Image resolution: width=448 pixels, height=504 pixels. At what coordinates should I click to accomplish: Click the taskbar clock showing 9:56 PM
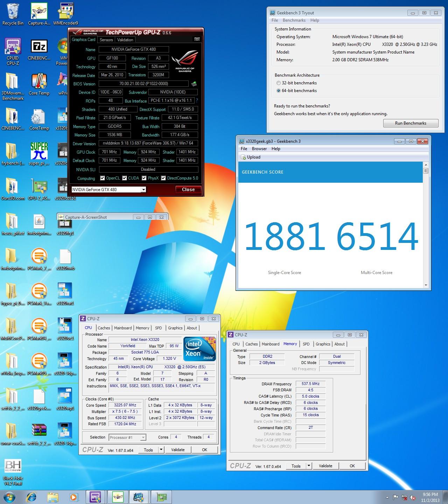tap(430, 497)
